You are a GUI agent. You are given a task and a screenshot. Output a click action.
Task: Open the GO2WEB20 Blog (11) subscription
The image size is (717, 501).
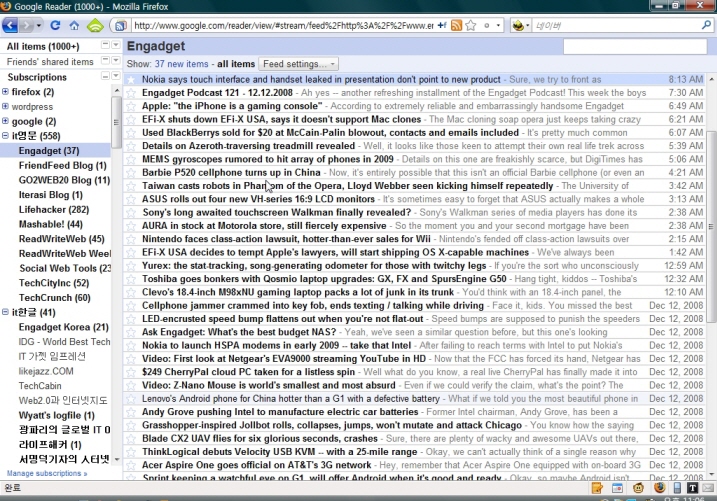pos(64,180)
